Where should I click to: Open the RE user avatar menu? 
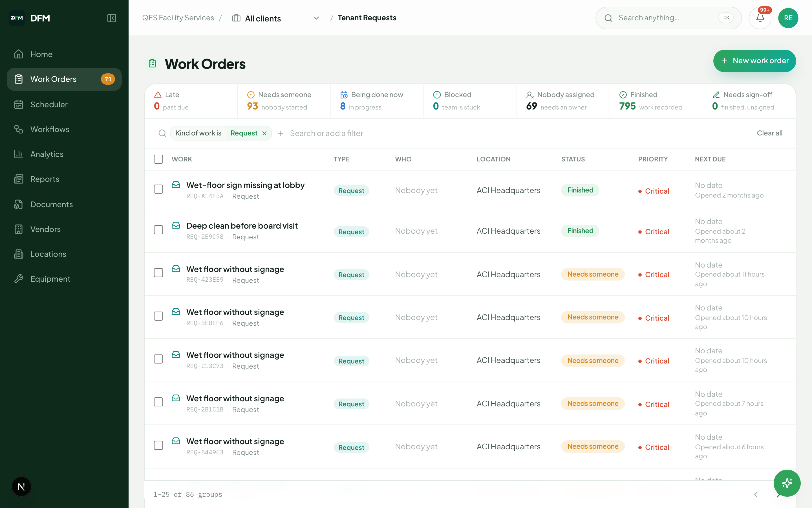(788, 18)
